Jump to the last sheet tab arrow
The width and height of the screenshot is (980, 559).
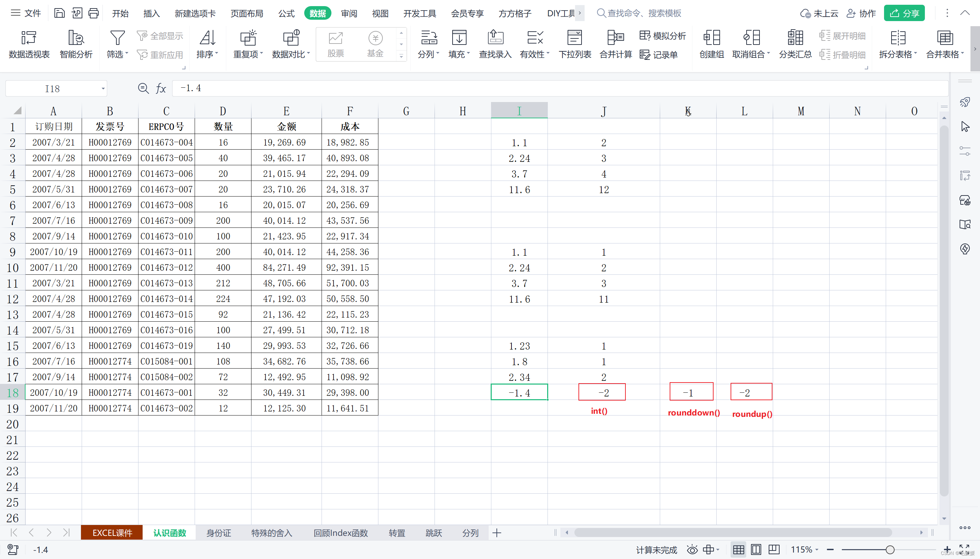click(x=66, y=532)
